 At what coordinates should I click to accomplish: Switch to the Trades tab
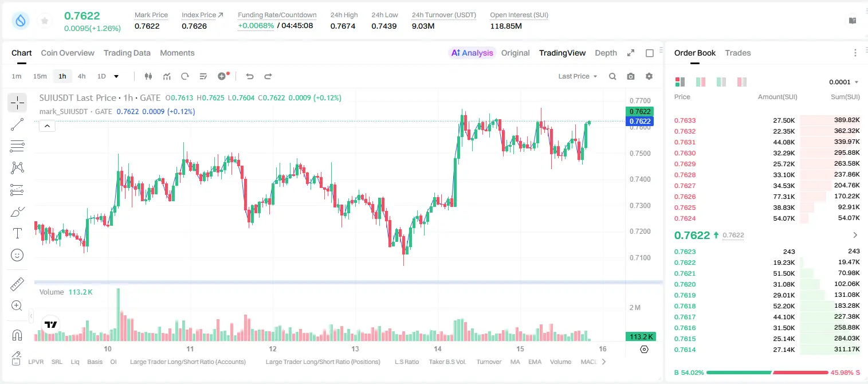click(737, 53)
